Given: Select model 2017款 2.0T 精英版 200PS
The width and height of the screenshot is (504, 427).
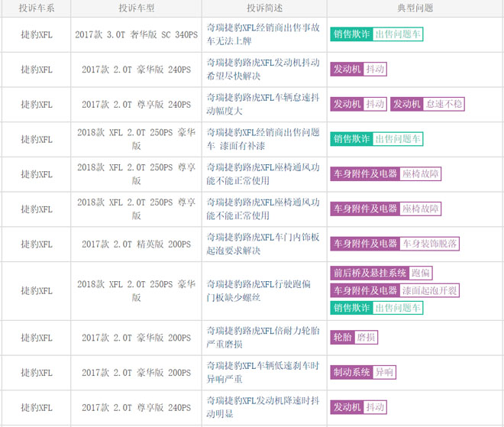Looking at the screenshot, I should [x=136, y=244].
